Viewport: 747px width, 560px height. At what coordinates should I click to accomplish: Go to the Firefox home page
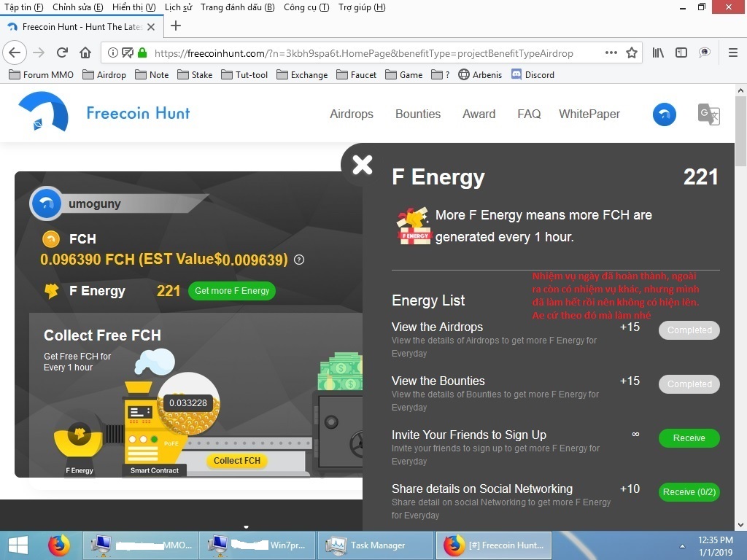point(85,52)
